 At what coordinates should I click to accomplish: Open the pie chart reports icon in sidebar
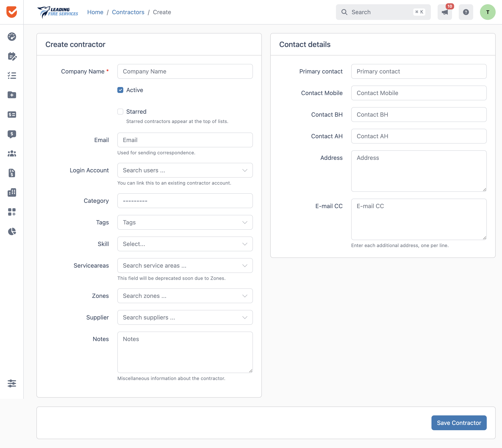(12, 231)
